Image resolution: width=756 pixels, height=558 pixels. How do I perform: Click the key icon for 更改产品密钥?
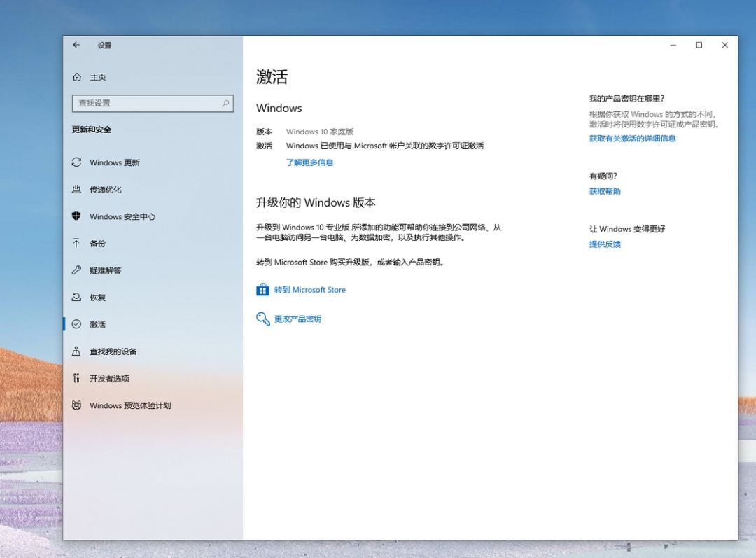(x=262, y=319)
